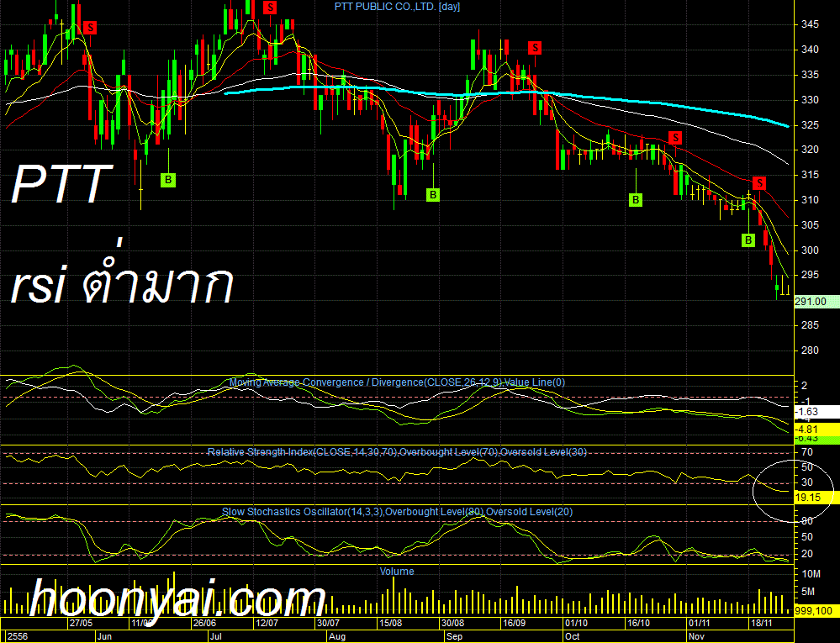This screenshot has height=643, width=840.
Task: Click the month label Jun
Action: tap(104, 636)
